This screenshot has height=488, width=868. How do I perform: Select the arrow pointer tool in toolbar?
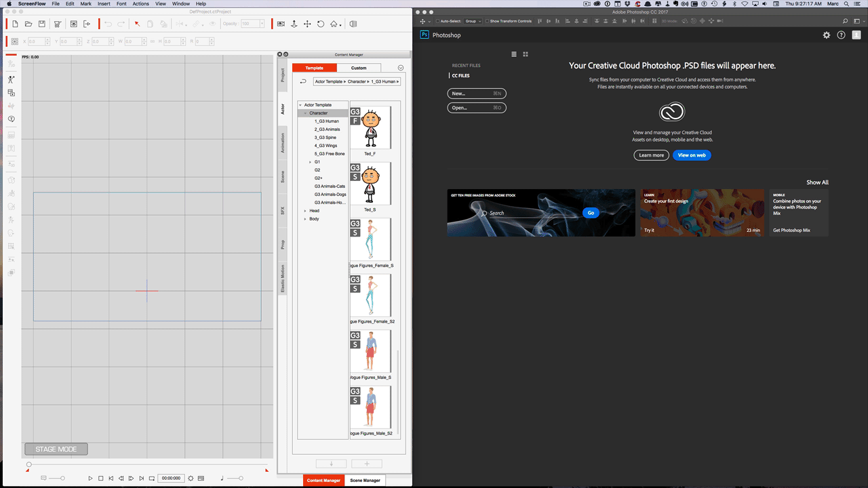[137, 24]
